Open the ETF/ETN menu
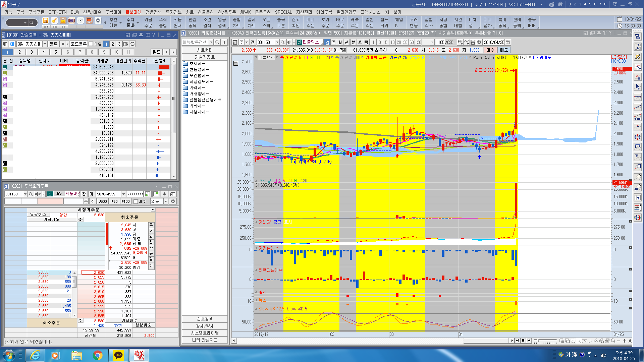Viewport: 644px width, 362px height. click(57, 12)
